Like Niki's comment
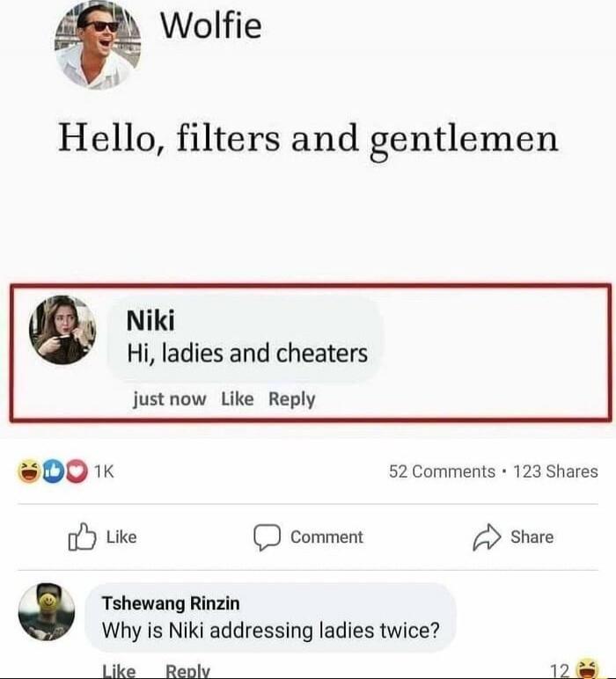 (x=238, y=398)
